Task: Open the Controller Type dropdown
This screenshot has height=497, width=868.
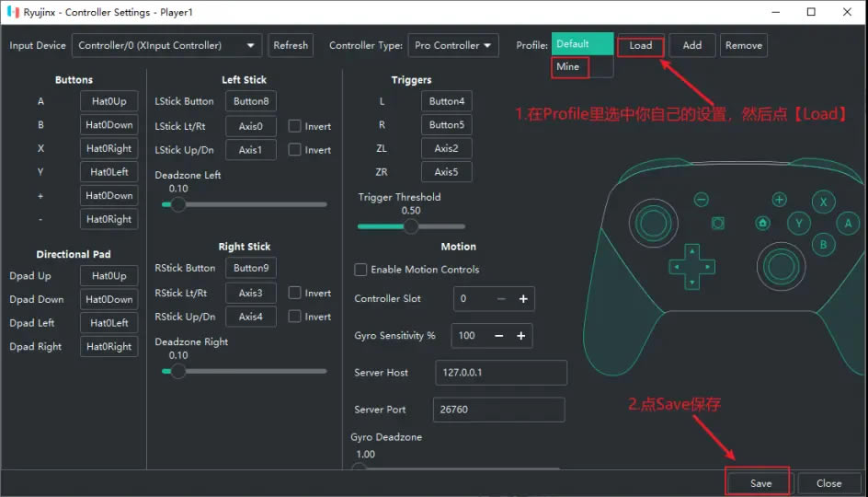Action: pos(452,45)
